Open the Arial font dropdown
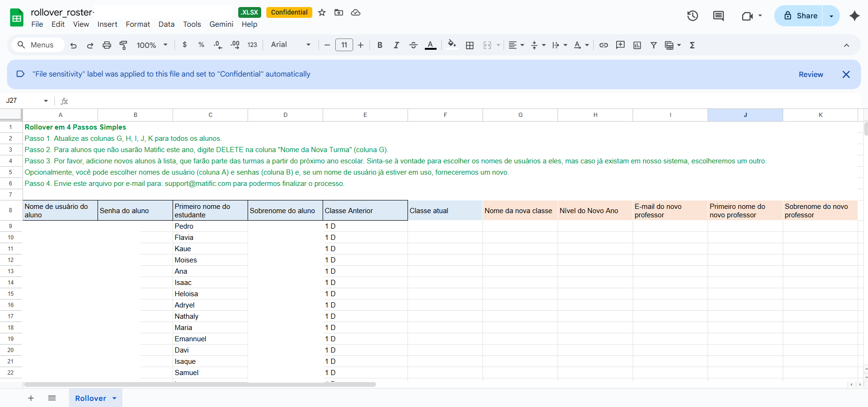868x407 pixels. pos(290,45)
